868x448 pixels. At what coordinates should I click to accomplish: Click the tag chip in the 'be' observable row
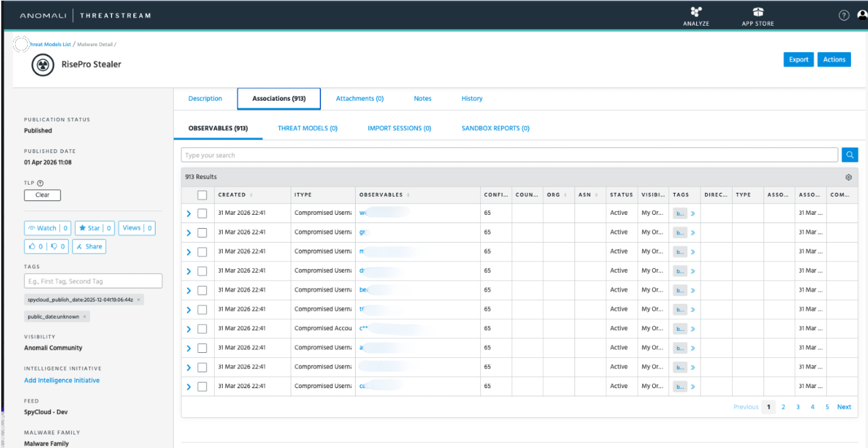click(x=680, y=290)
